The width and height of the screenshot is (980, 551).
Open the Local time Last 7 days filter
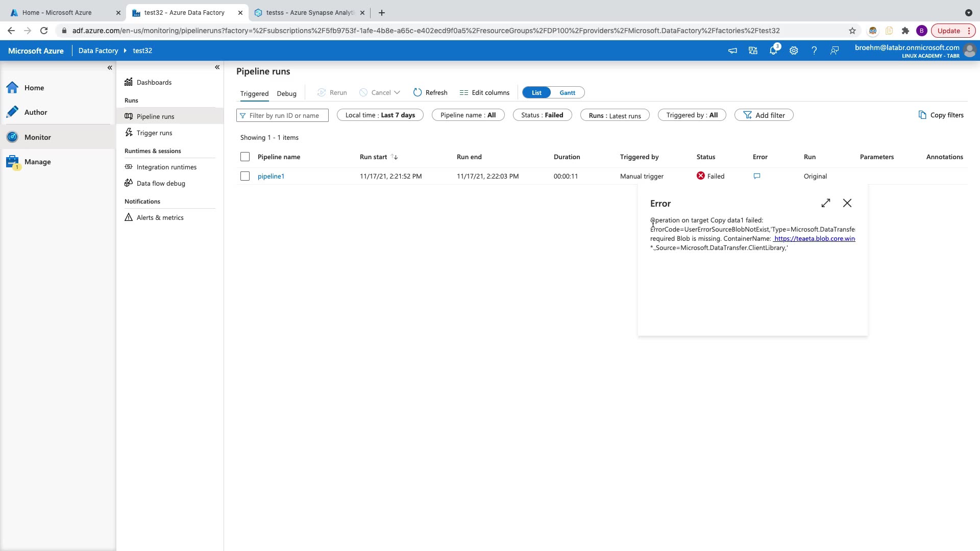pos(380,115)
